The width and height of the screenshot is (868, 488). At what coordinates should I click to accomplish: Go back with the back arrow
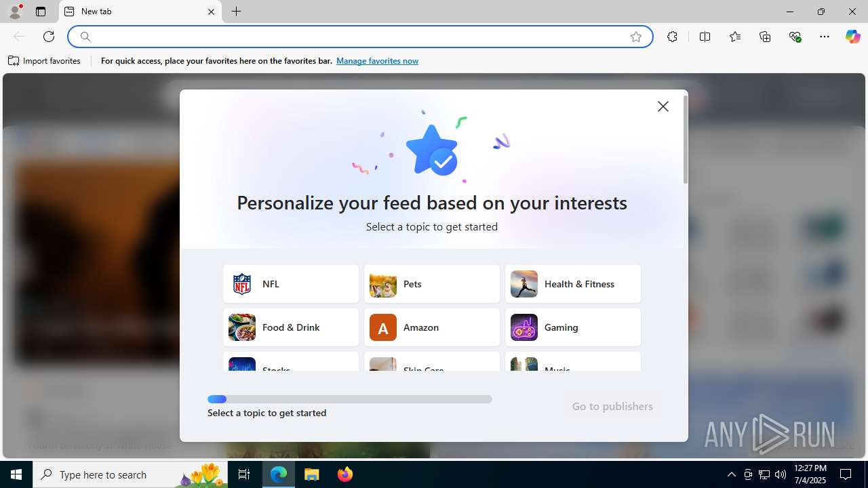tap(19, 37)
